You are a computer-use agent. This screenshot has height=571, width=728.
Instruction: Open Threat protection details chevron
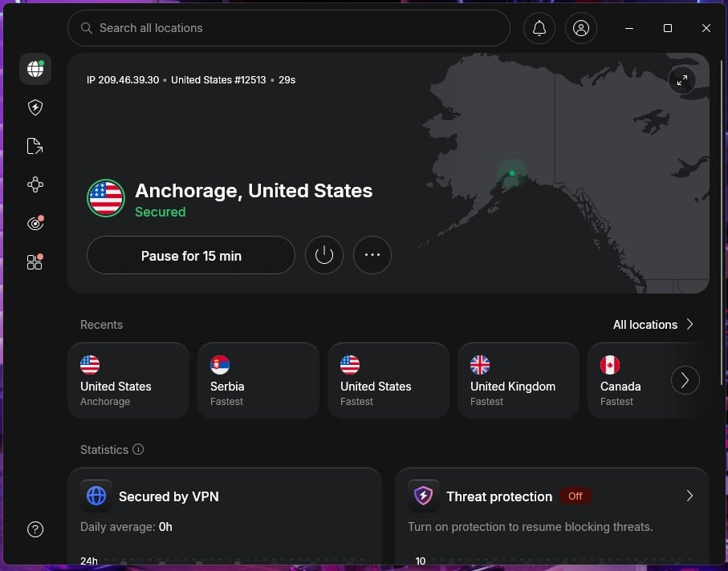(690, 496)
